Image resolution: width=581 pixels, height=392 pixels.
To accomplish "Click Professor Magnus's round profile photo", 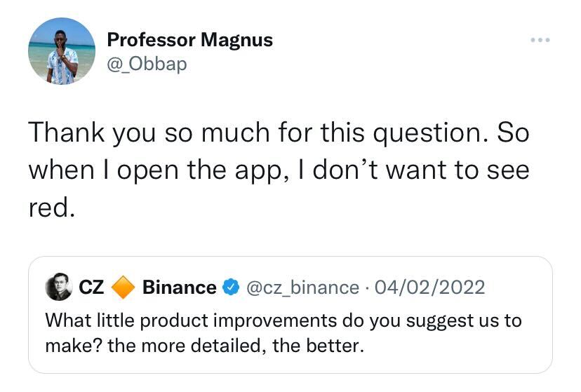I will (x=62, y=51).
